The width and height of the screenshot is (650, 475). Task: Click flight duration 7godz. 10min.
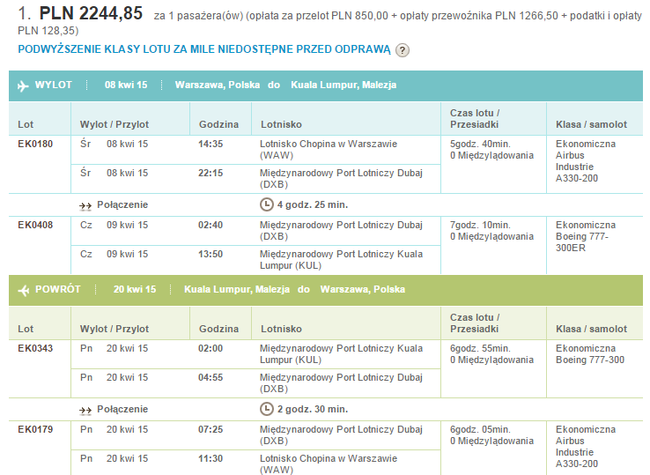point(480,225)
